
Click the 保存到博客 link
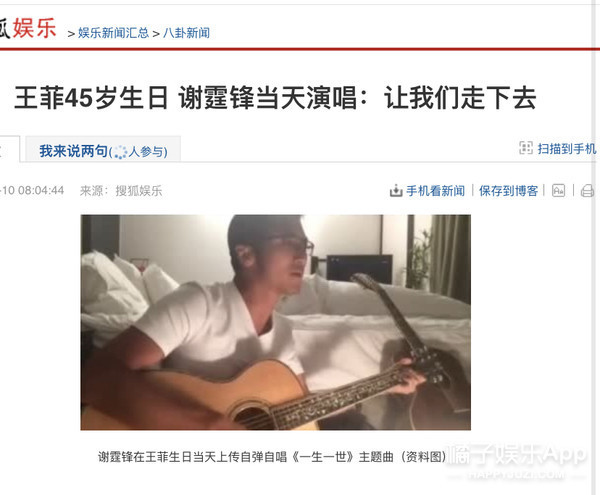tap(509, 191)
